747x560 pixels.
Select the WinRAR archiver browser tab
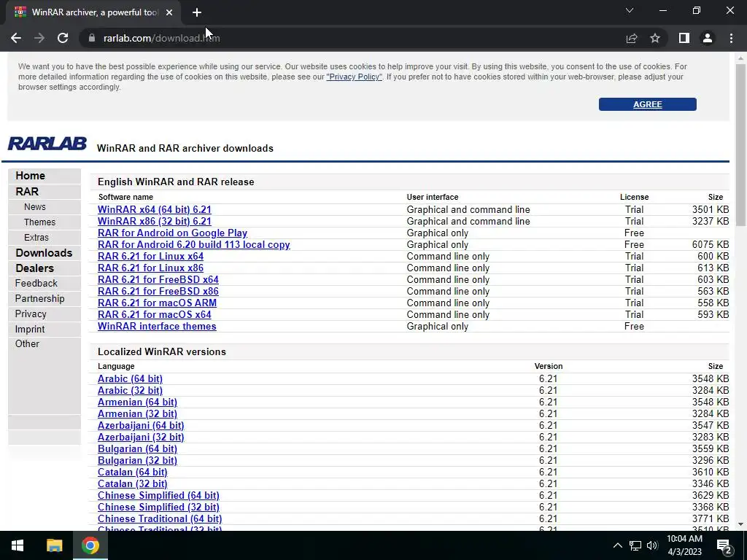pyautogui.click(x=94, y=12)
